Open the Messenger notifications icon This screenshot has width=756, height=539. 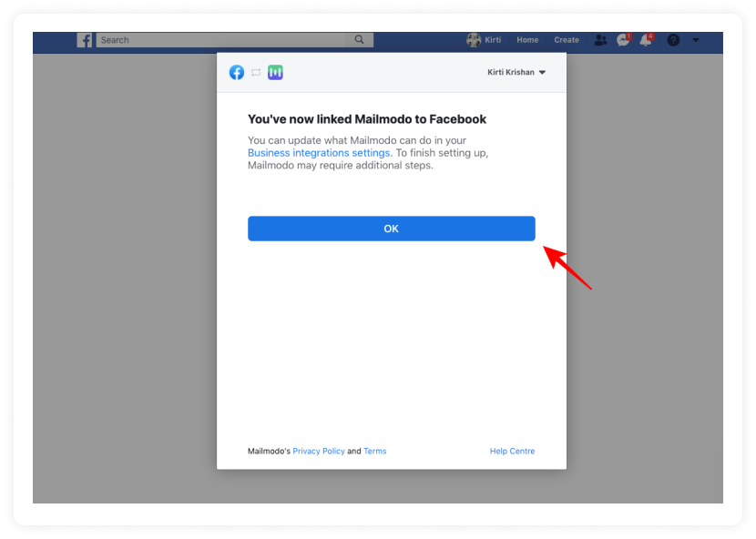[623, 39]
